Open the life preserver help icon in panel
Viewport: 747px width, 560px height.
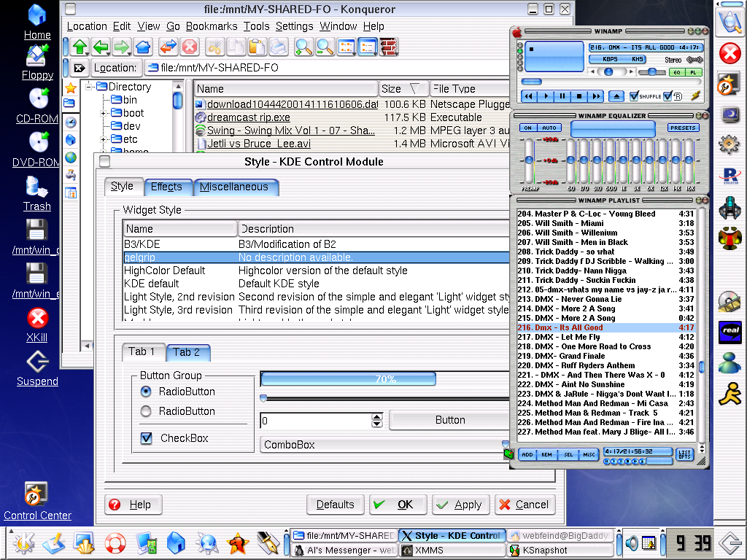(115, 542)
